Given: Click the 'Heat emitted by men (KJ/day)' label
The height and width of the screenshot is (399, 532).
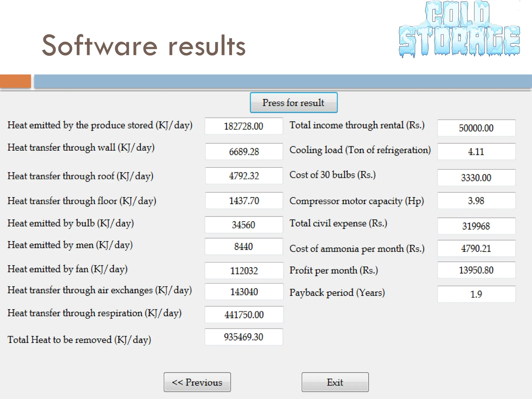Looking at the screenshot, I should [x=70, y=245].
